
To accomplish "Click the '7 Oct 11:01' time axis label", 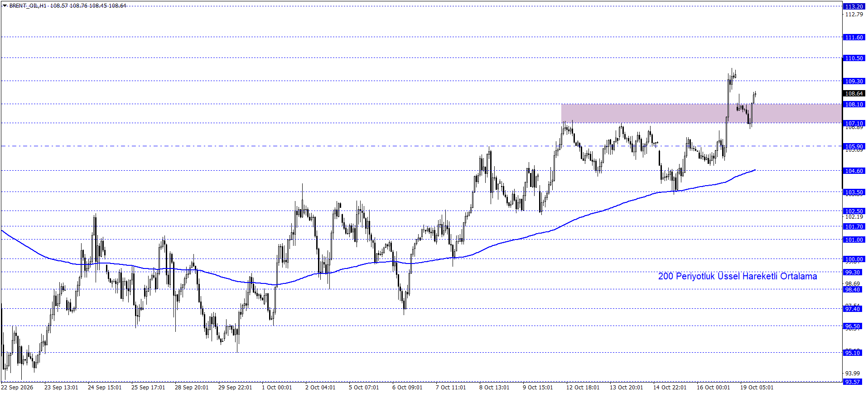I will tap(451, 387).
